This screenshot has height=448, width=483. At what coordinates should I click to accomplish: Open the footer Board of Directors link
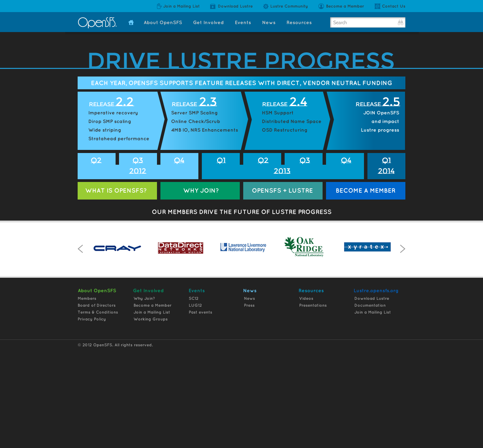(x=97, y=305)
